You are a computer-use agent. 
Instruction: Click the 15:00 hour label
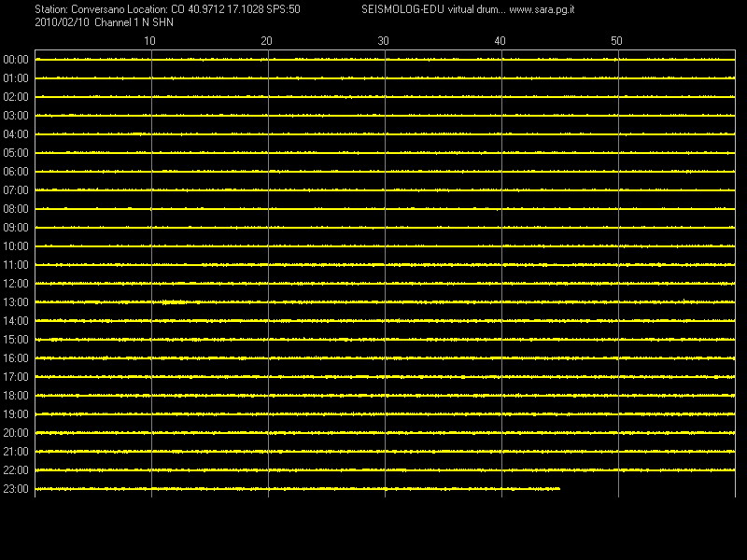(x=16, y=340)
